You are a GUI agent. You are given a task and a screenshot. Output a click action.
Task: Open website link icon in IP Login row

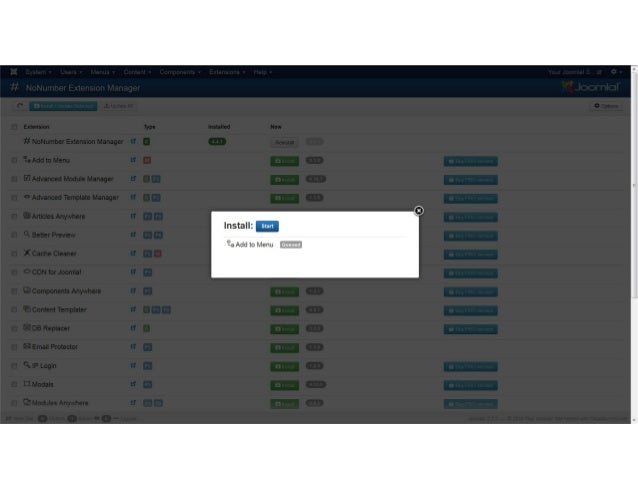[133, 366]
